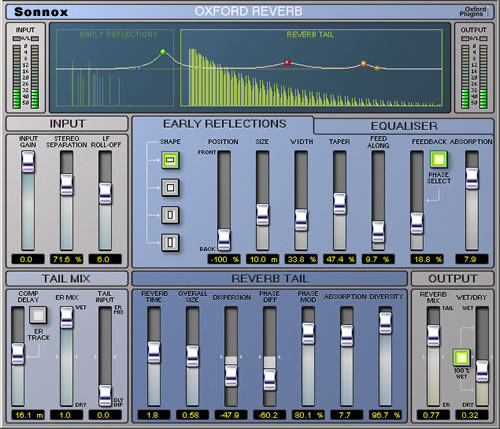Click the LF Roll-Off fader handle
The image size is (500, 429).
point(105,193)
